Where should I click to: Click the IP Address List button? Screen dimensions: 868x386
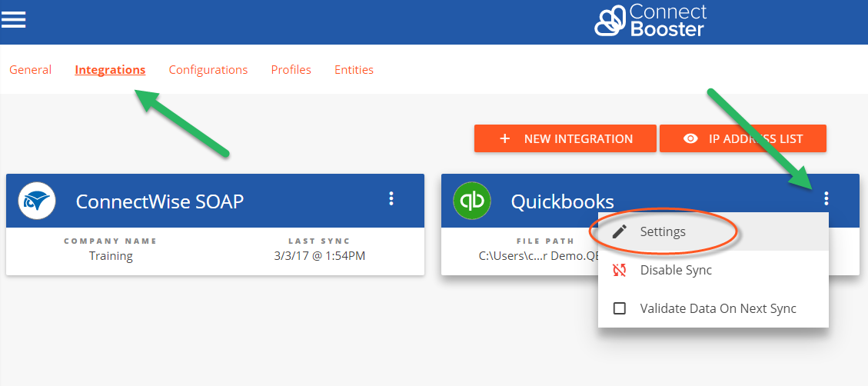click(743, 138)
